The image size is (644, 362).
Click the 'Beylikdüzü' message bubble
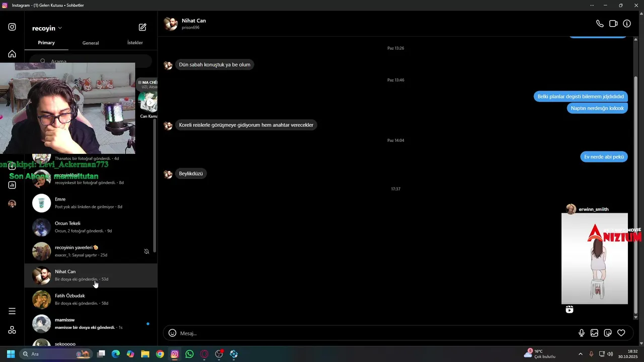[x=191, y=173]
